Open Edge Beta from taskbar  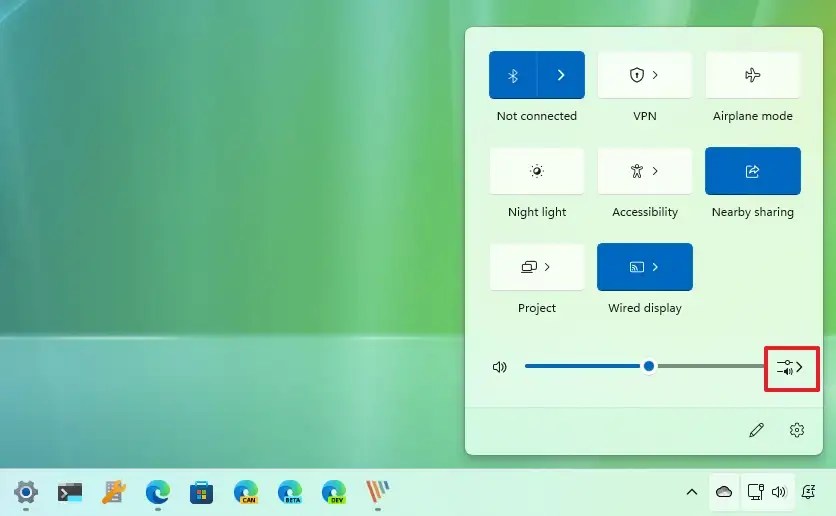(290, 491)
